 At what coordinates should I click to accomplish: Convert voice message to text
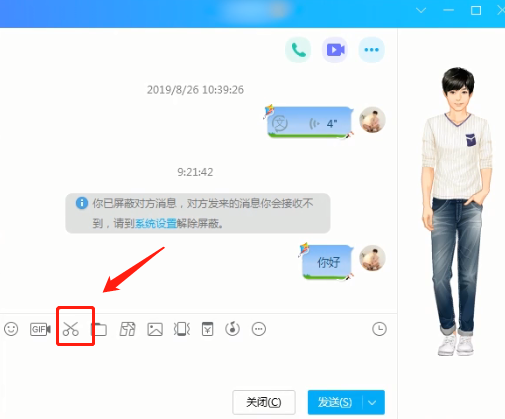pyautogui.click(x=280, y=123)
